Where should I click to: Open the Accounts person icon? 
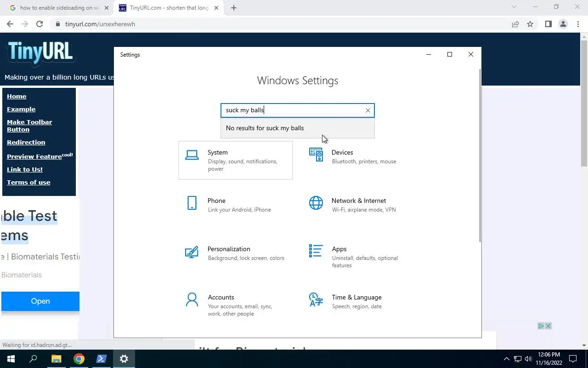192,300
